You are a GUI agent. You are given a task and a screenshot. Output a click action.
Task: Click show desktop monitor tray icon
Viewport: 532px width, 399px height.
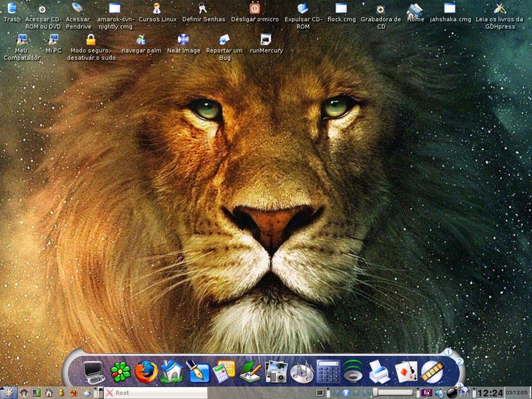click(x=319, y=393)
